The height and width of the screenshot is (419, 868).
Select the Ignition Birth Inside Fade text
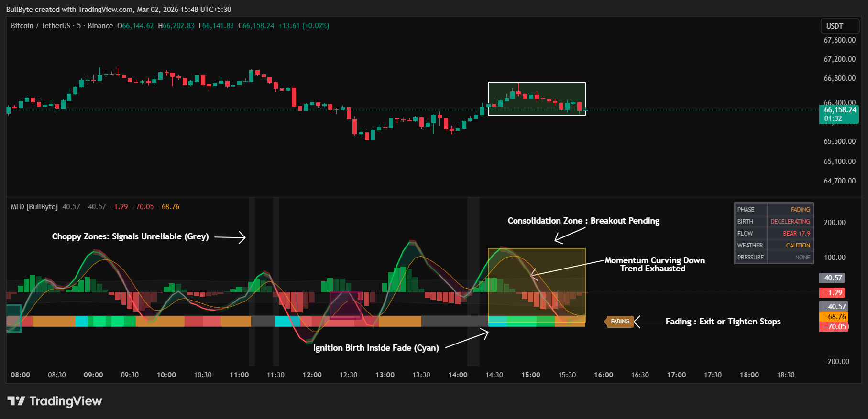coord(376,348)
